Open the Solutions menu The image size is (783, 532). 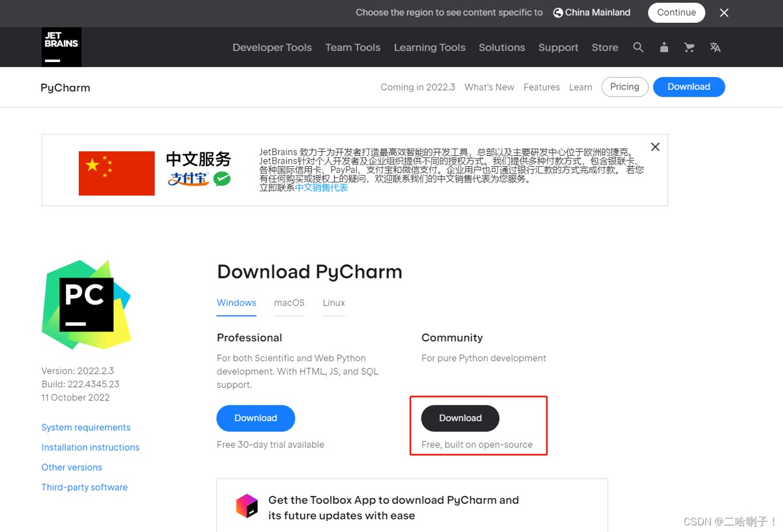502,48
